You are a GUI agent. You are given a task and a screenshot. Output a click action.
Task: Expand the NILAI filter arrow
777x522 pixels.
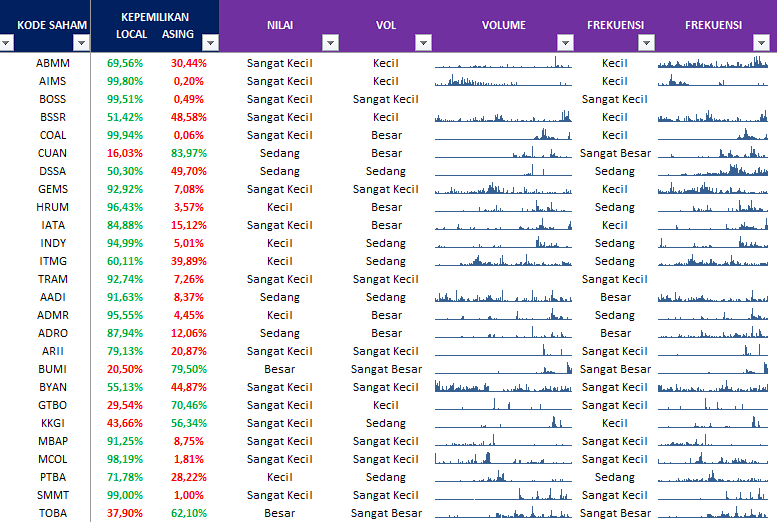[332, 43]
